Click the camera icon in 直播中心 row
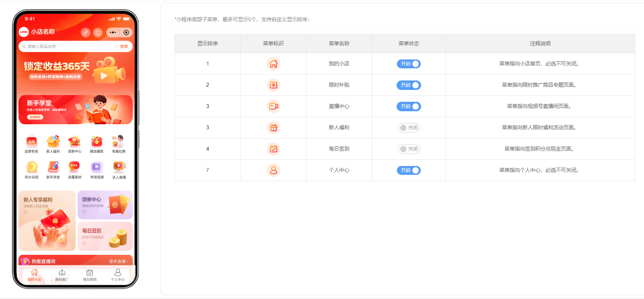Screen dimensions: 644x299 coord(273,106)
